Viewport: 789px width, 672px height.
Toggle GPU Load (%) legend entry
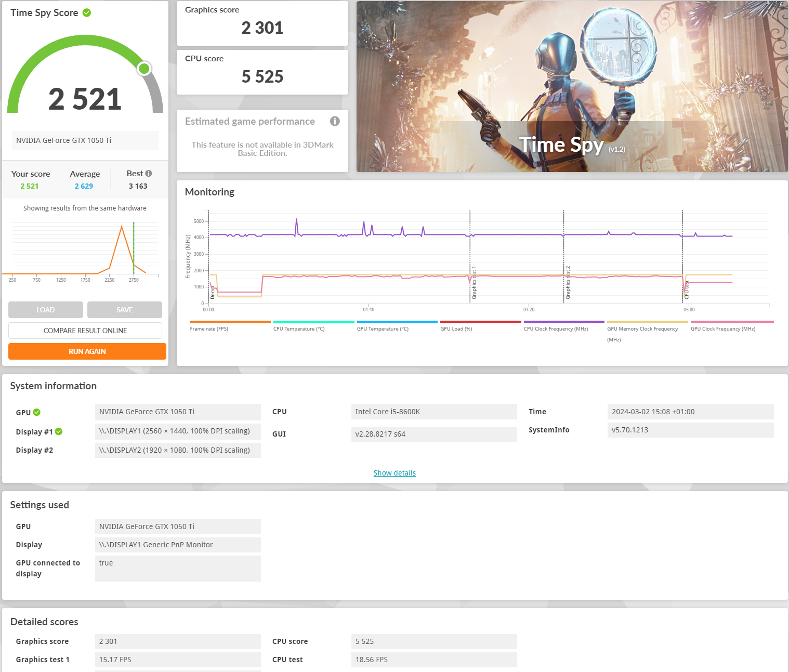click(x=481, y=325)
